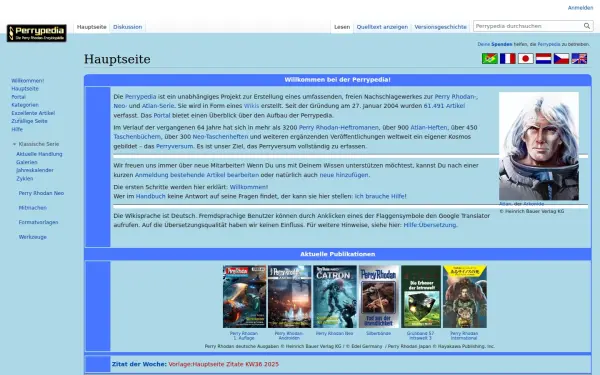This screenshot has height=375, width=600.
Task: Expand the Formatvorlagen sidebar section
Action: pos(38,222)
